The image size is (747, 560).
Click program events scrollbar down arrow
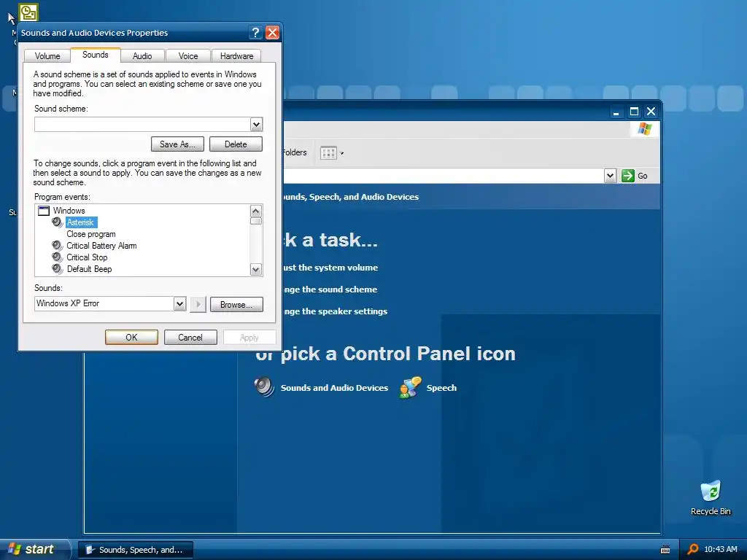[x=256, y=270]
